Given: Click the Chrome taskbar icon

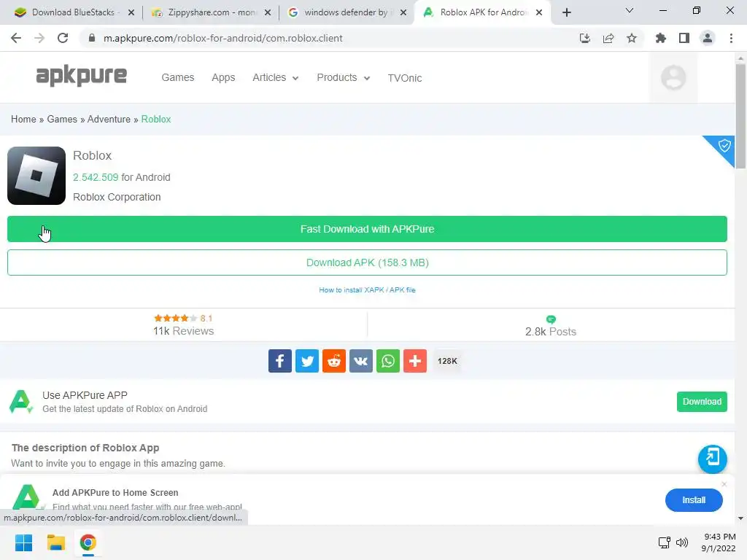Looking at the screenshot, I should 88,542.
